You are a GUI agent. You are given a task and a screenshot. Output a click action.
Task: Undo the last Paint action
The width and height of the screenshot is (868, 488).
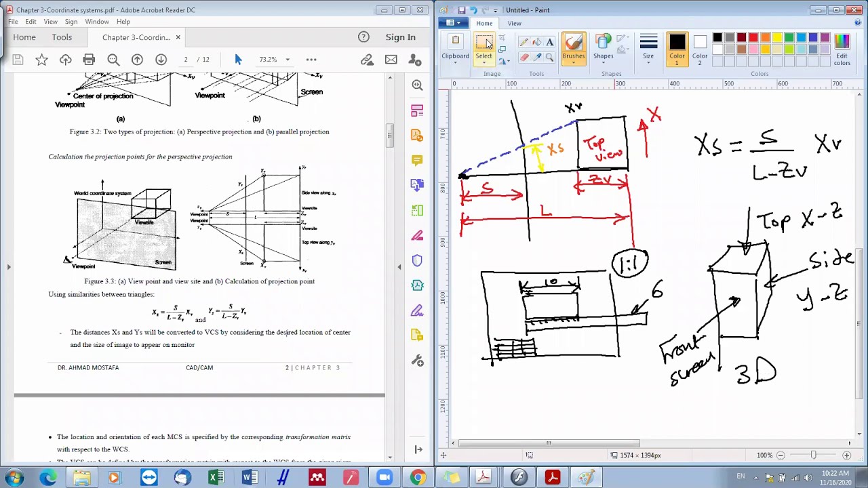(473, 10)
